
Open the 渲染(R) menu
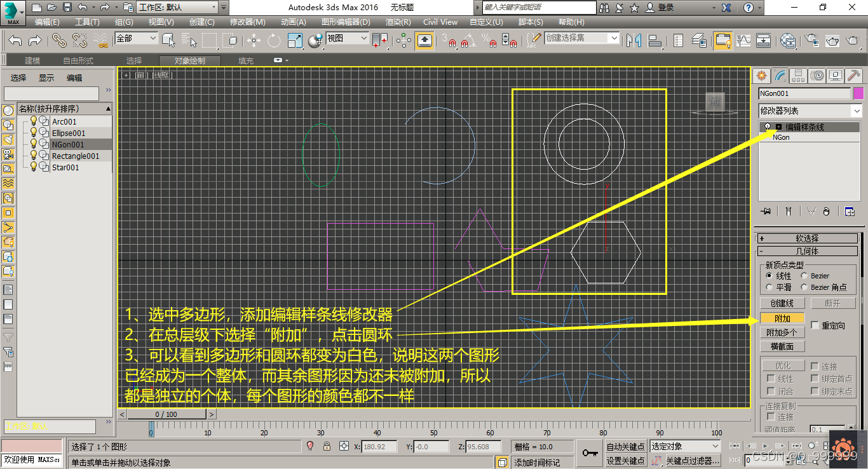pos(399,22)
